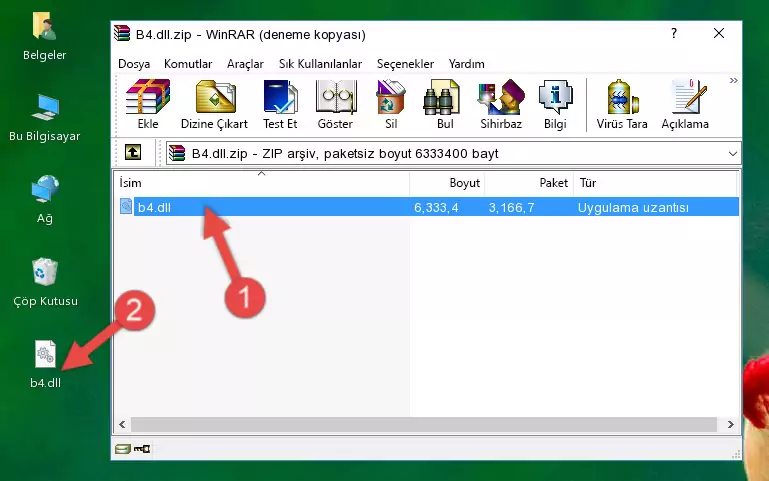The width and height of the screenshot is (769, 481).
Task: Open the Yardım menu
Action: coord(466,64)
